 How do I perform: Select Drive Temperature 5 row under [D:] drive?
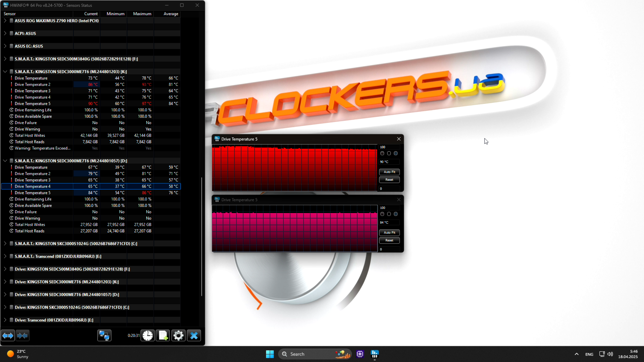coord(33,193)
